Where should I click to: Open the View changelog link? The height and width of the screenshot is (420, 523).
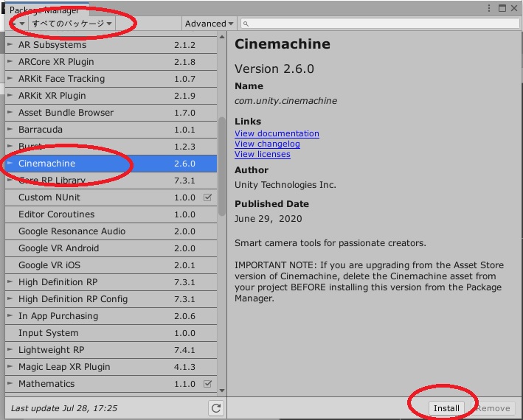pos(267,144)
